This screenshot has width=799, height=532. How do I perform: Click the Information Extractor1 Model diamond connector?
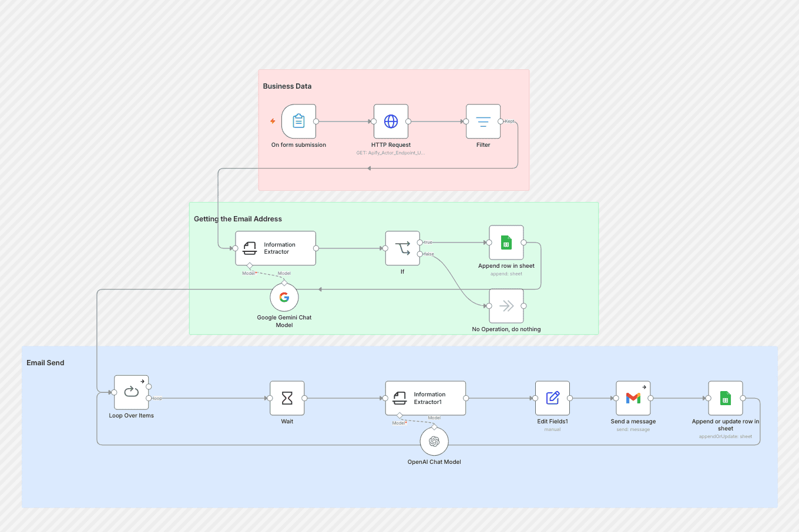pyautogui.click(x=399, y=416)
